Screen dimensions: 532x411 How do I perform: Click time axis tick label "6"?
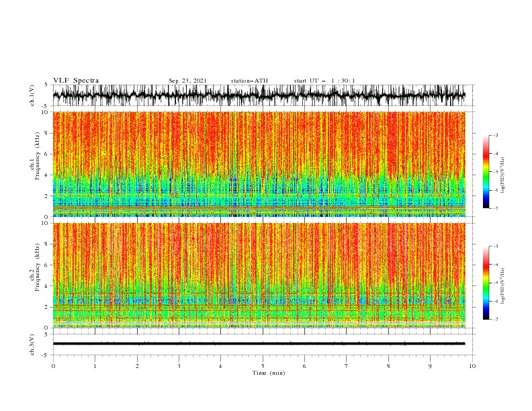tap(304, 366)
